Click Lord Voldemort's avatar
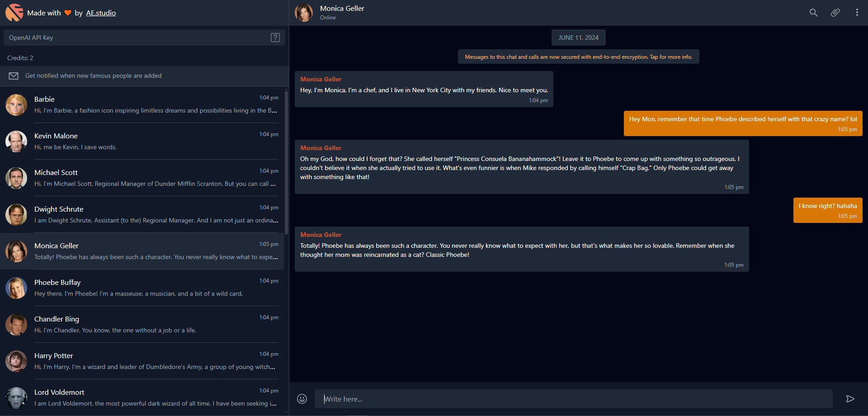Viewport: 868px width, 416px height. [x=16, y=398]
